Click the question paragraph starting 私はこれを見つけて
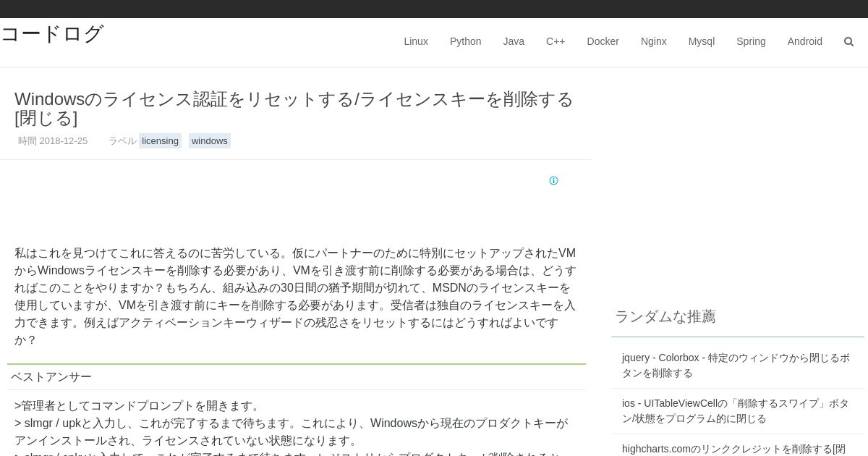This screenshot has width=868, height=456. point(295,297)
